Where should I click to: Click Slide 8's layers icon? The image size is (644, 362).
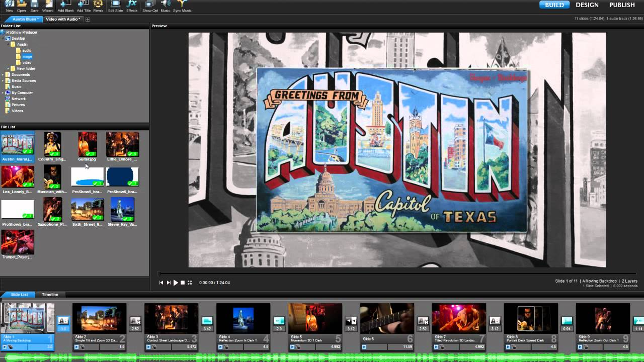(x=514, y=347)
